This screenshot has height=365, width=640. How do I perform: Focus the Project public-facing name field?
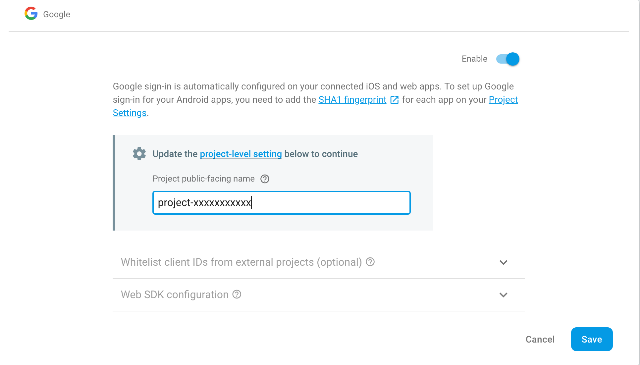pos(281,203)
